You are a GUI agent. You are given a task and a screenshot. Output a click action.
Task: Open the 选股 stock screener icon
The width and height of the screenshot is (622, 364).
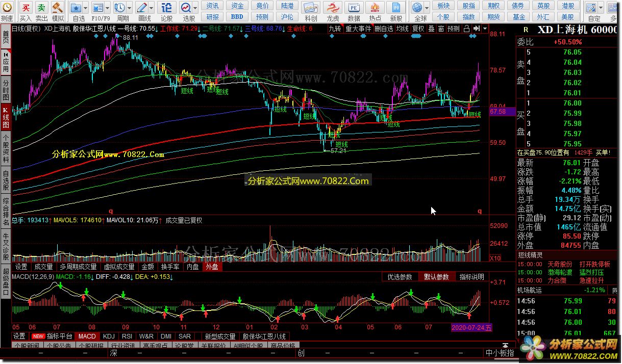click(186, 8)
